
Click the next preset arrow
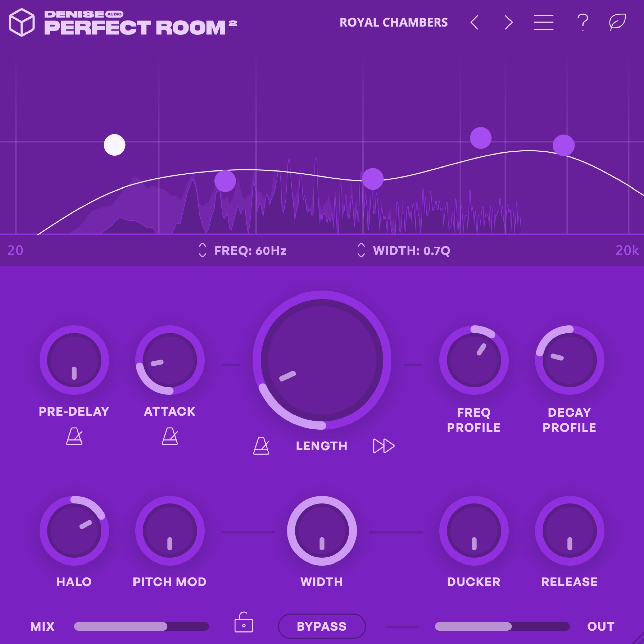[508, 23]
